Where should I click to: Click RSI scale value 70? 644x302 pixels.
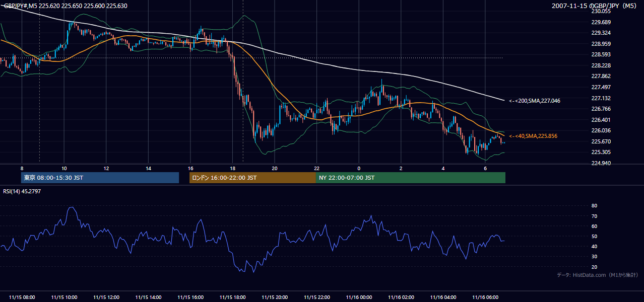(x=595, y=216)
